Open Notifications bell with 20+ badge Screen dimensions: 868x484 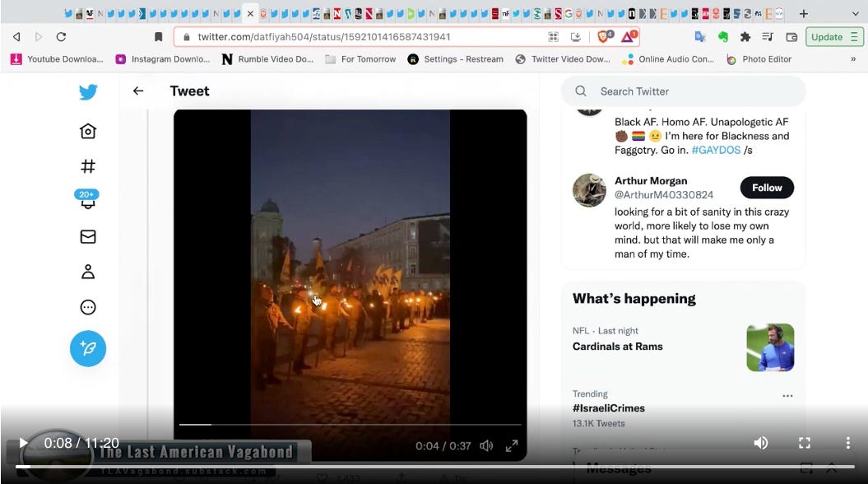(87, 199)
